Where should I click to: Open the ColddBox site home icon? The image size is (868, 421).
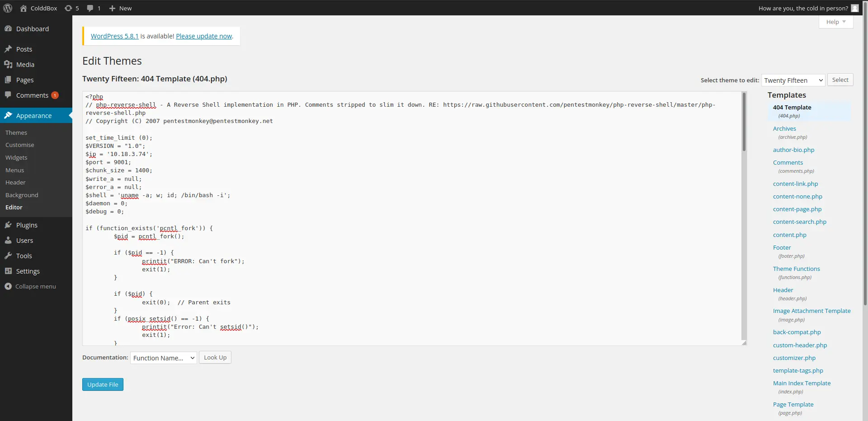24,8
